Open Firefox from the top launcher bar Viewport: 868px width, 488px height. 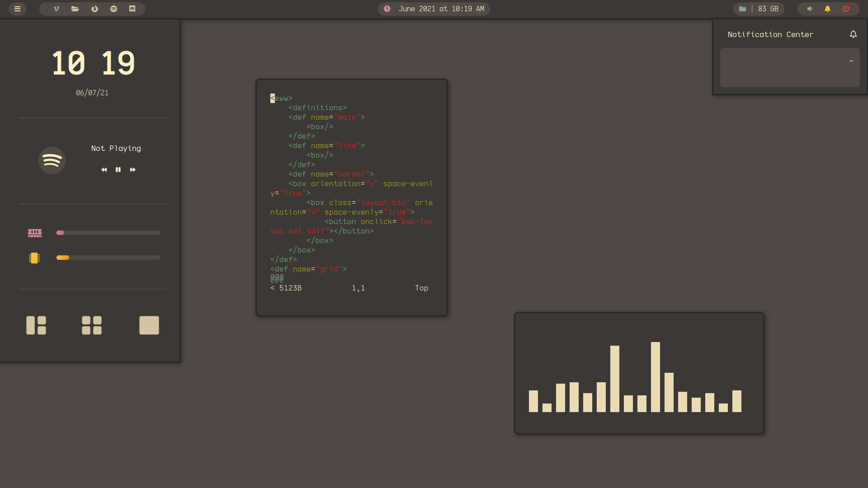[94, 9]
